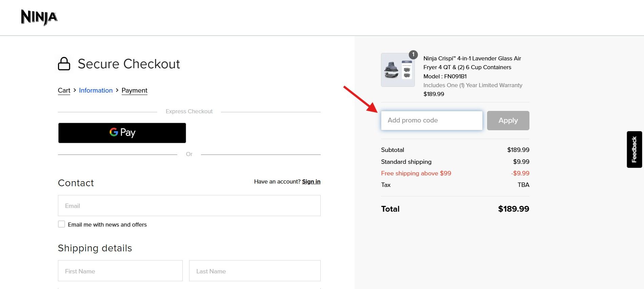Select the First Name field
This screenshot has height=289, width=644.
point(120,271)
